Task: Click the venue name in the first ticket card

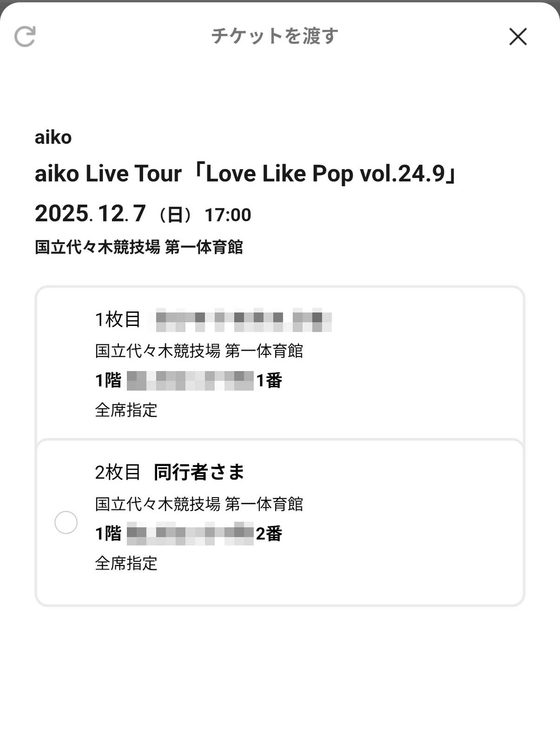Action: point(199,351)
